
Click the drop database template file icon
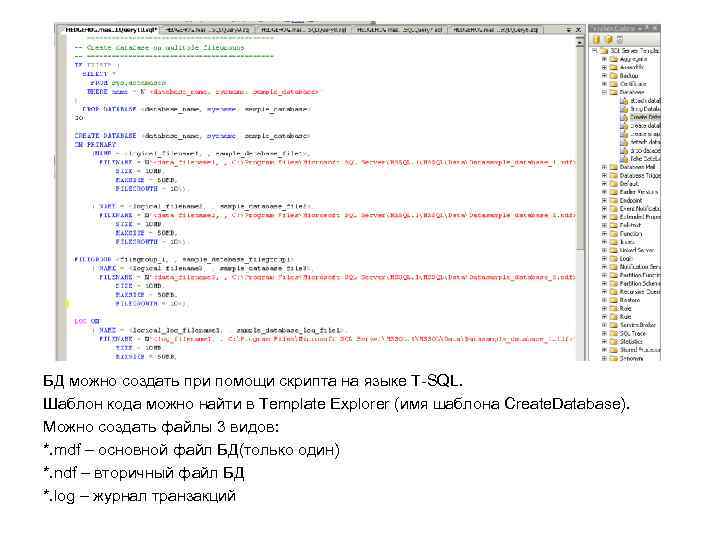pos(624,150)
